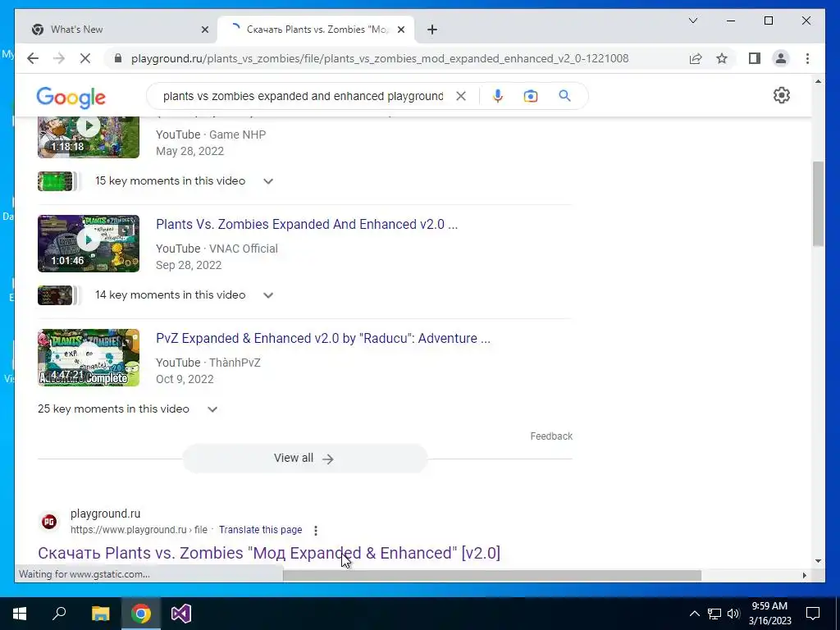Stop loading the page with the X button
This screenshot has height=630, width=840.
coord(84,58)
